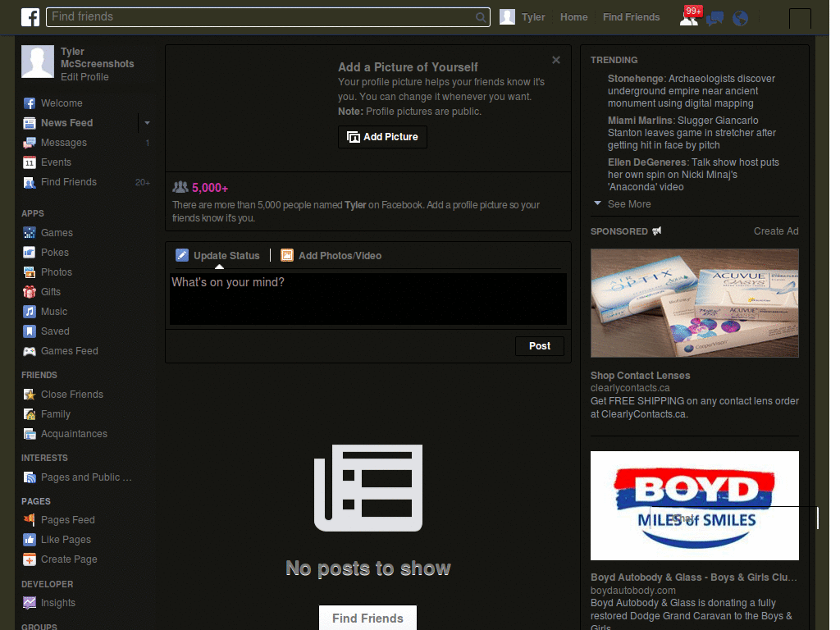
Task: Click the Post button
Action: (x=540, y=346)
